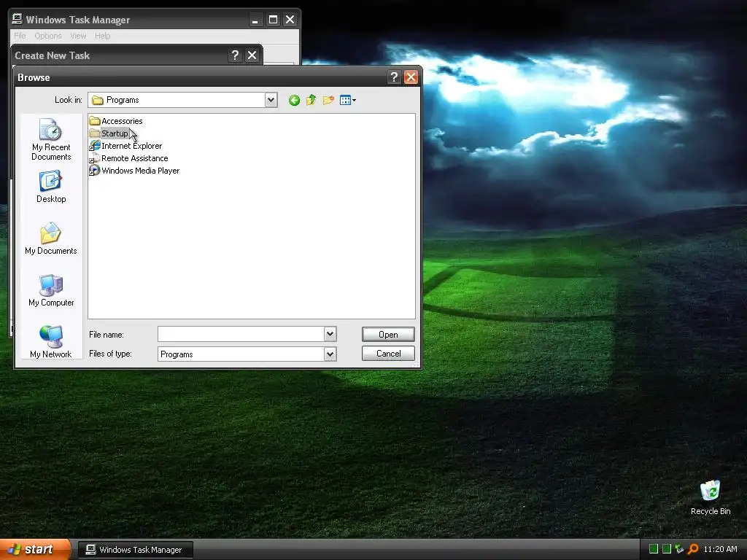Open the Help menu in Task Manager
This screenshot has height=560, width=747.
102,36
